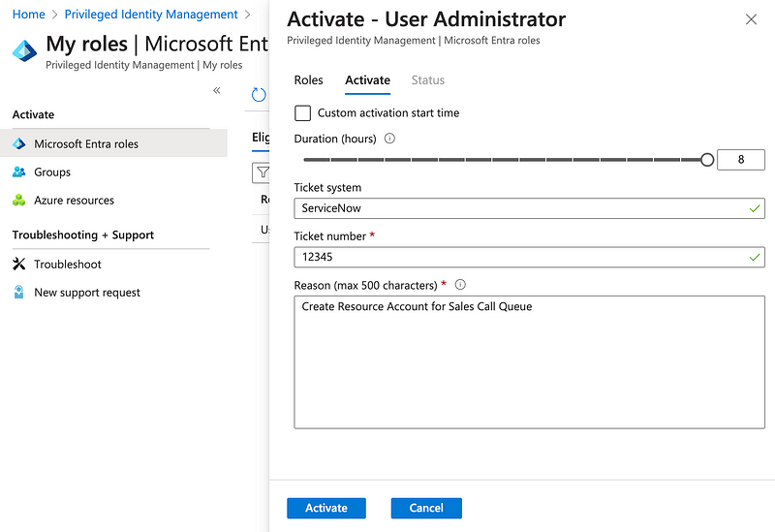Switch to the Roles tab
Image resolution: width=775 pixels, height=532 pixels.
(x=309, y=80)
